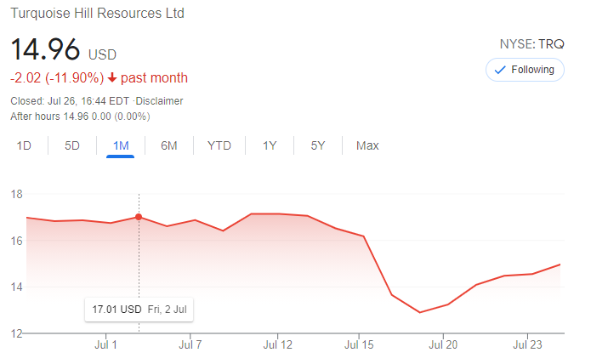Switch chart to 5D range
Screen dimensions: 591x364
click(x=72, y=145)
